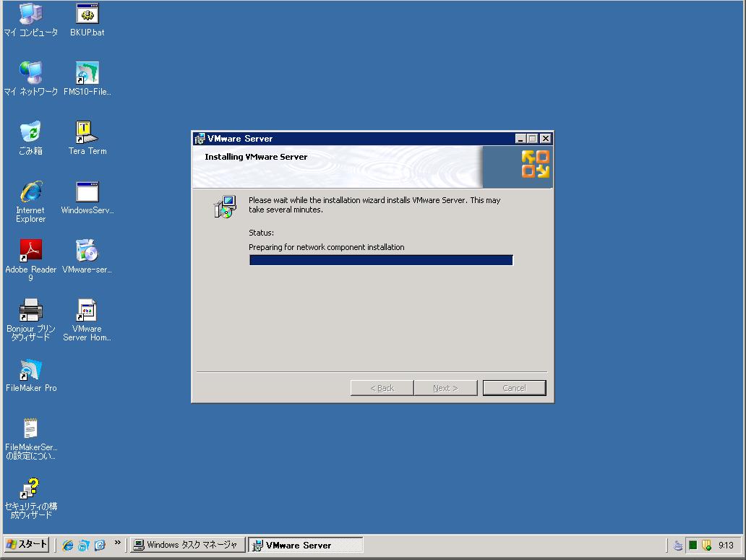This screenshot has width=746, height=560.
Task: Click the third quick launch icon before the chevron
Action: pyautogui.click(x=100, y=545)
